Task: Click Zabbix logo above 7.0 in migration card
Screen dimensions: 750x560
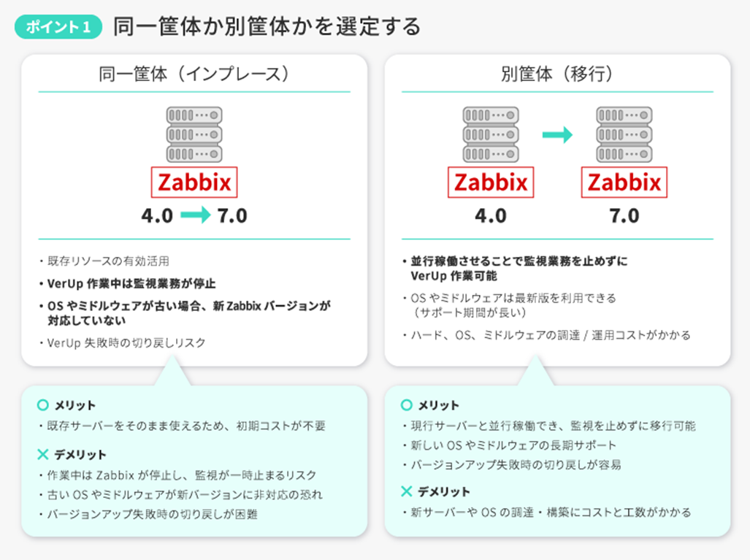Action: tap(624, 183)
